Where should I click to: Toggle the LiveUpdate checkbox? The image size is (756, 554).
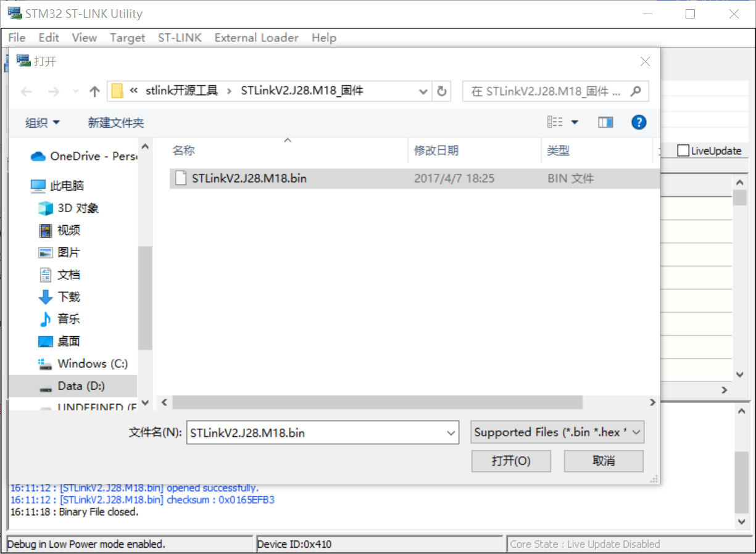click(683, 151)
